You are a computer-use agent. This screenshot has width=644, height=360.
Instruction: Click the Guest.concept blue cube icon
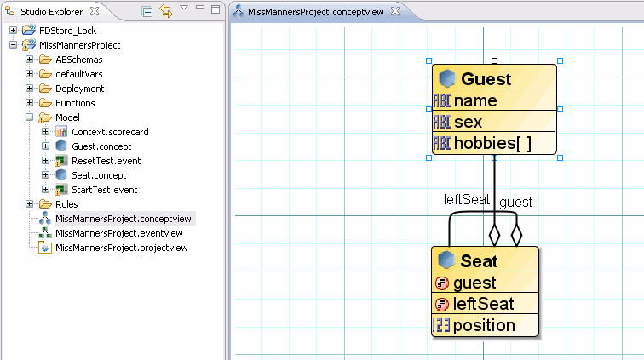61,146
